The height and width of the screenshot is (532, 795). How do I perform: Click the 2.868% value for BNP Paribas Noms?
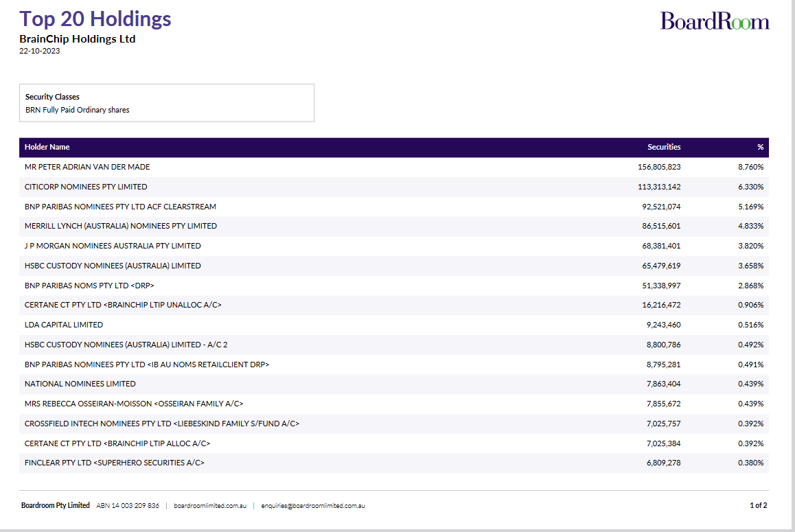pos(750,286)
